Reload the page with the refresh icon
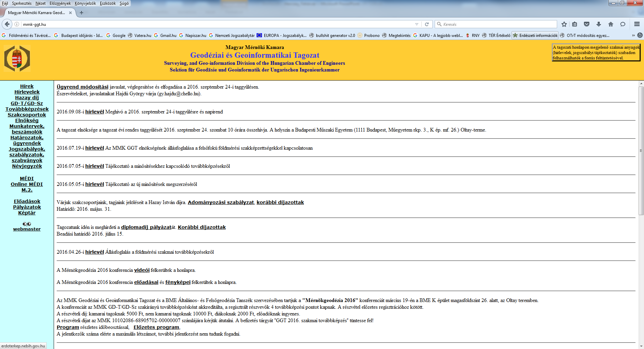This screenshot has width=644, height=349. [427, 24]
